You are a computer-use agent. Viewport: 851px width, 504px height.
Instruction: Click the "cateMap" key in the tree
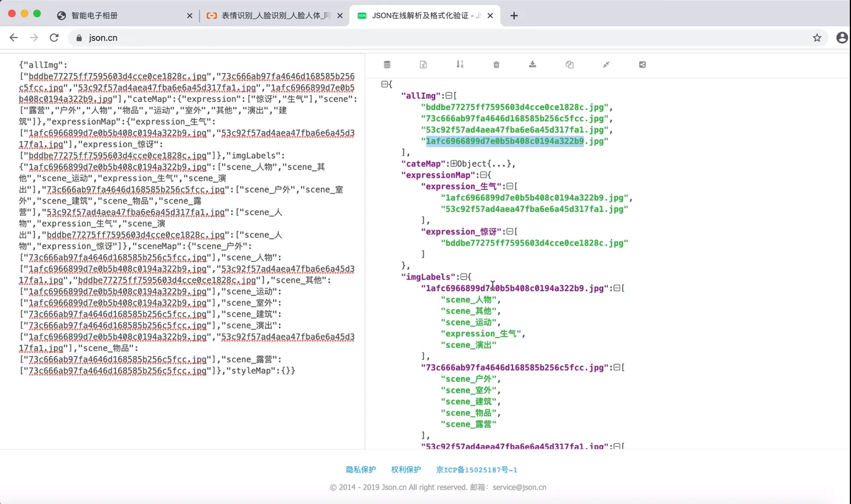pos(422,164)
